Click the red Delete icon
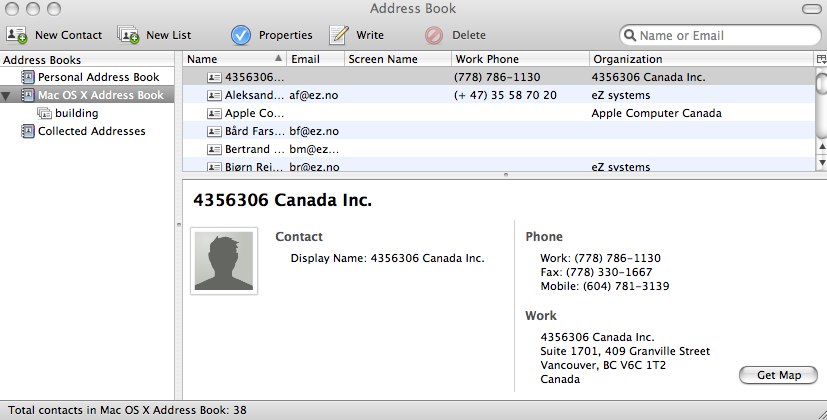The image size is (827, 420). [x=433, y=35]
